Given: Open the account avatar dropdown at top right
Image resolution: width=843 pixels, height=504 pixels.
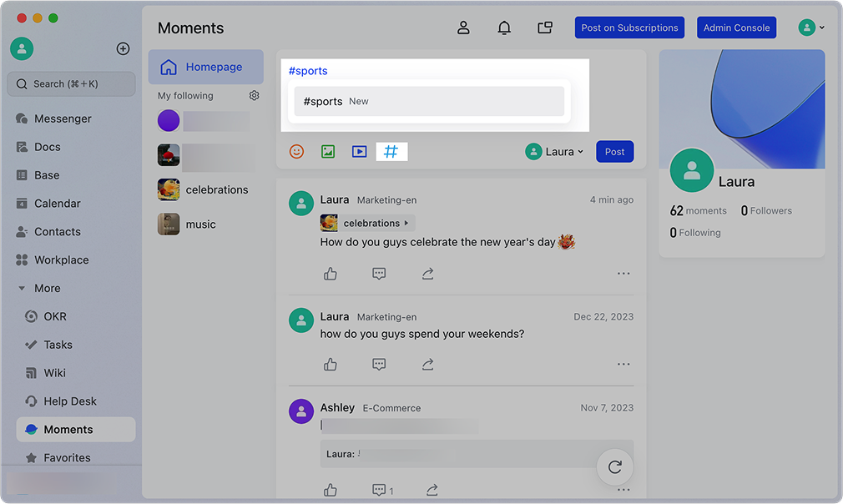Looking at the screenshot, I should click(811, 28).
